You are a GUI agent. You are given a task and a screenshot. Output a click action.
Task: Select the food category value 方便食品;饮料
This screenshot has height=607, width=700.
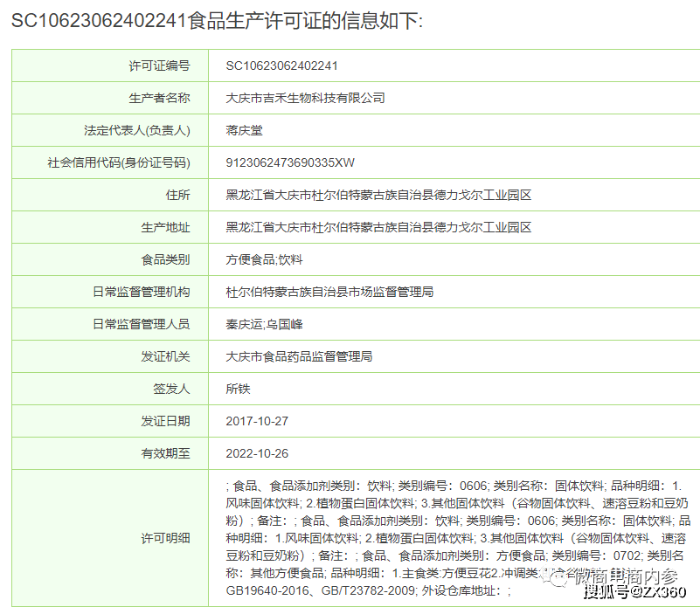tap(265, 259)
